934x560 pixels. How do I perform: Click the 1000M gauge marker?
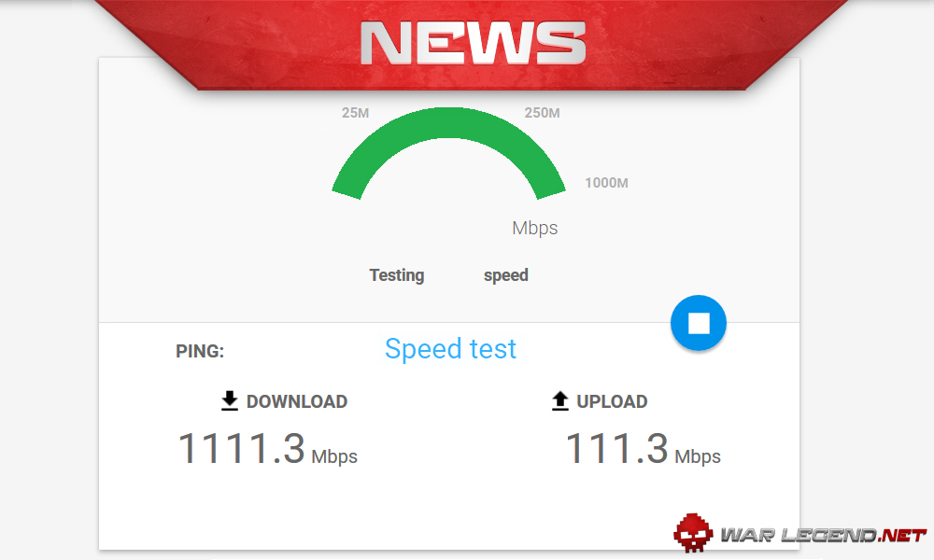point(606,183)
